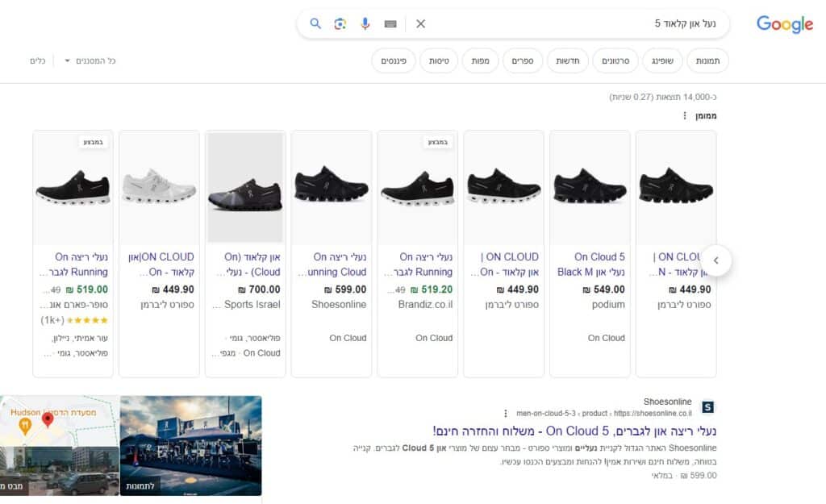Screen dimensions: 826x504
Task: Switch to the תמונות tab
Action: pyautogui.click(x=707, y=60)
